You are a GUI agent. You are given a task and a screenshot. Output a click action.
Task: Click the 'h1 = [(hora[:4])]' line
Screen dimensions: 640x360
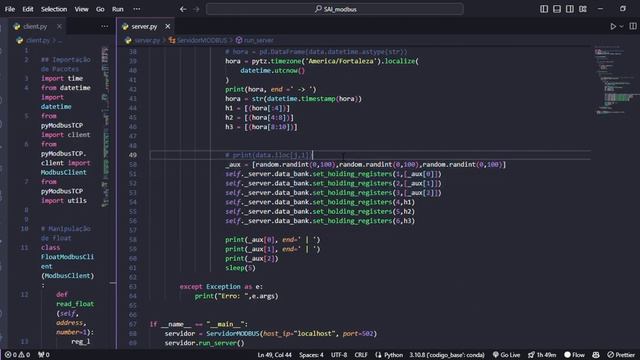coord(258,108)
